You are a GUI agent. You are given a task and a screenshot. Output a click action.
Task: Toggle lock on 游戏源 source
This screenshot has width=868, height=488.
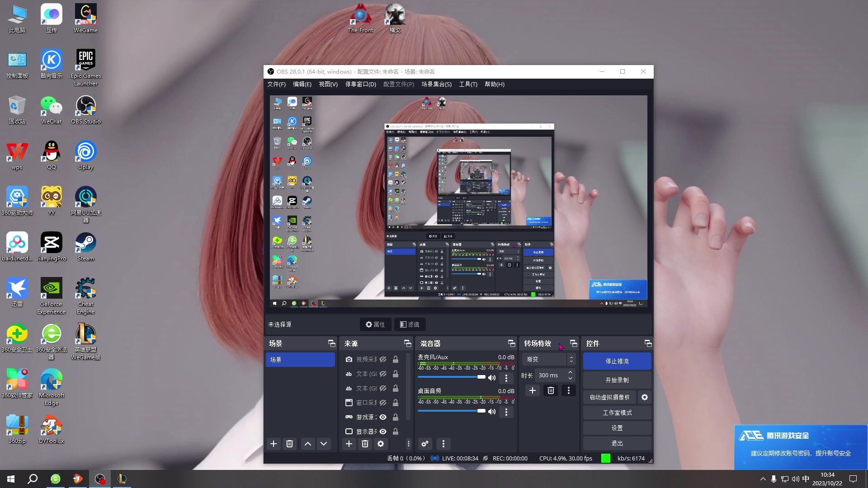[x=396, y=417]
